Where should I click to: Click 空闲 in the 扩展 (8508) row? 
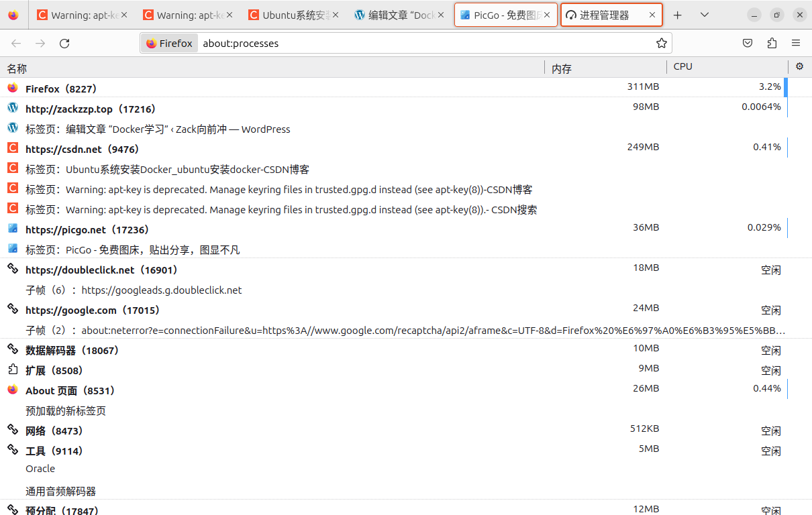[771, 371]
